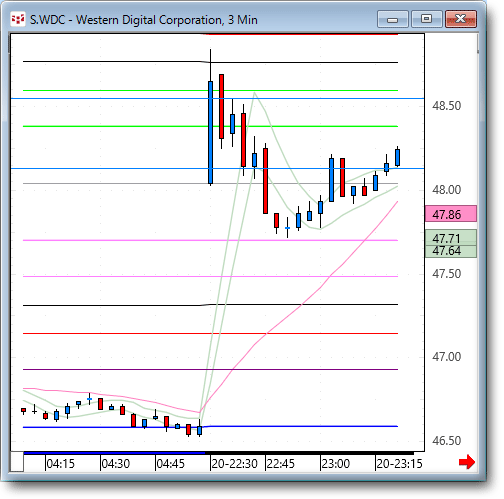This screenshot has width=504, height=499.
Task: Click the 48.50 price scale value
Action: point(447,106)
